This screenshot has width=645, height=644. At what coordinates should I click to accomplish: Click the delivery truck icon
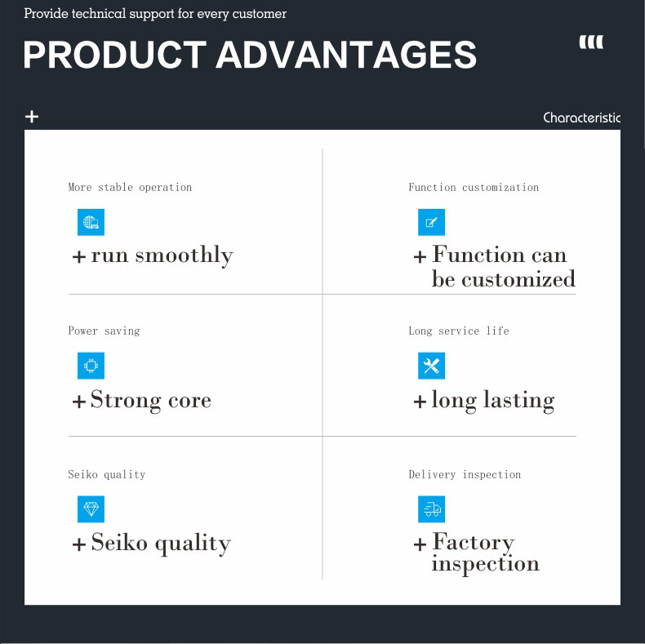tap(431, 509)
